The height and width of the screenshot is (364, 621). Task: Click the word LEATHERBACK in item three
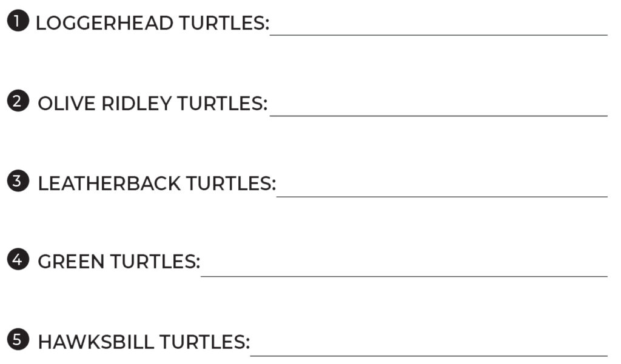click(109, 184)
